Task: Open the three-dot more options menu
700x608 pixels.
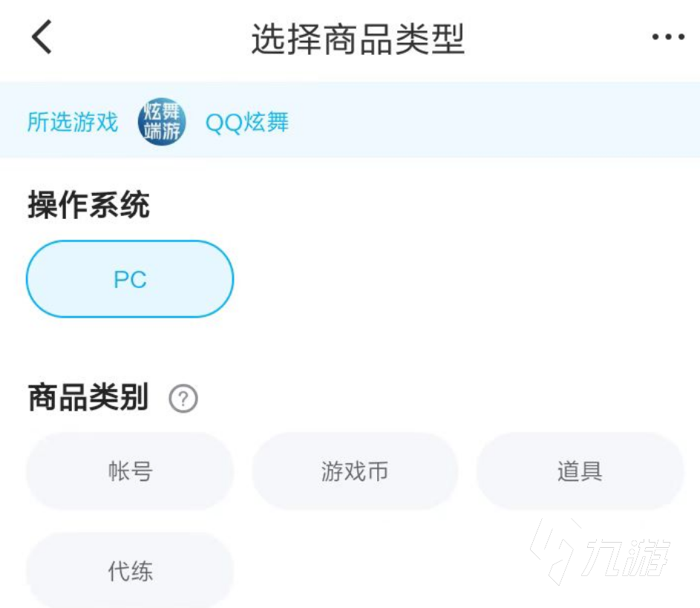Action: (668, 36)
